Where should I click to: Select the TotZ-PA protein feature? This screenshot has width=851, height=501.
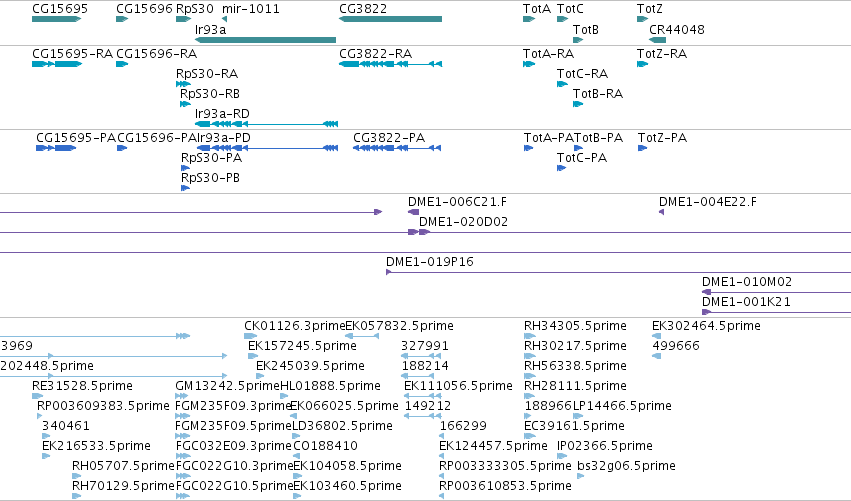point(643,148)
